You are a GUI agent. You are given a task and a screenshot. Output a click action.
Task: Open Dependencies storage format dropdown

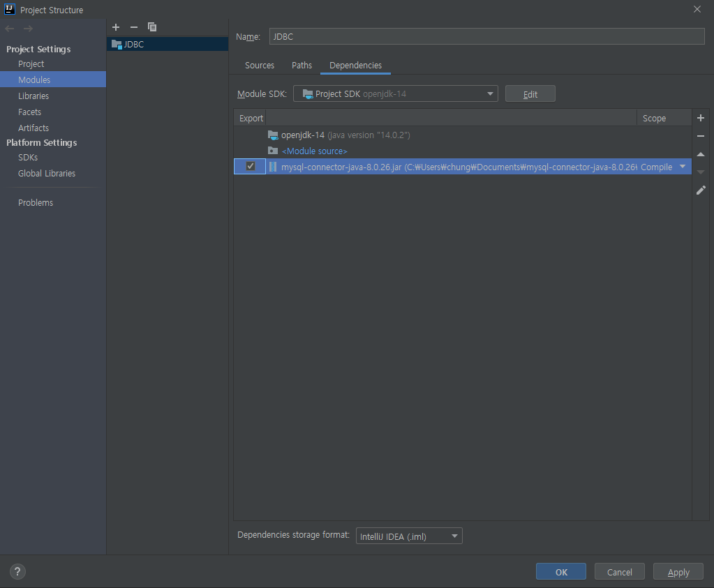tap(409, 536)
